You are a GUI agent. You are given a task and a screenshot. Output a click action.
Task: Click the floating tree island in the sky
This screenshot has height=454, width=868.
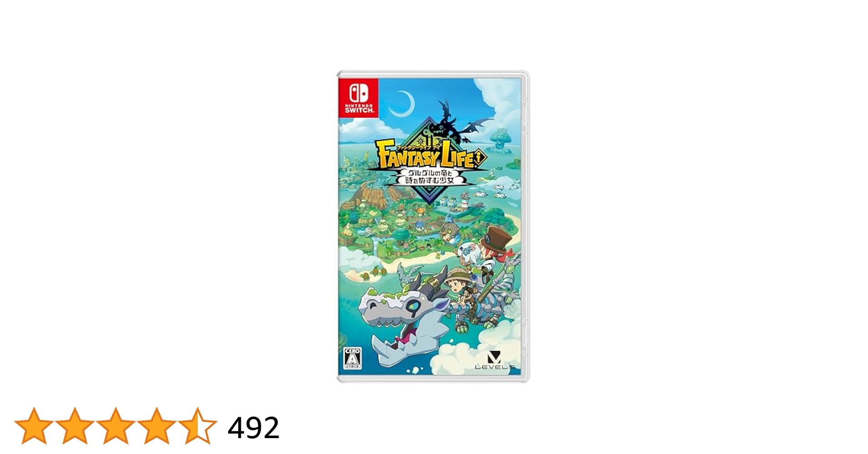coord(502,139)
